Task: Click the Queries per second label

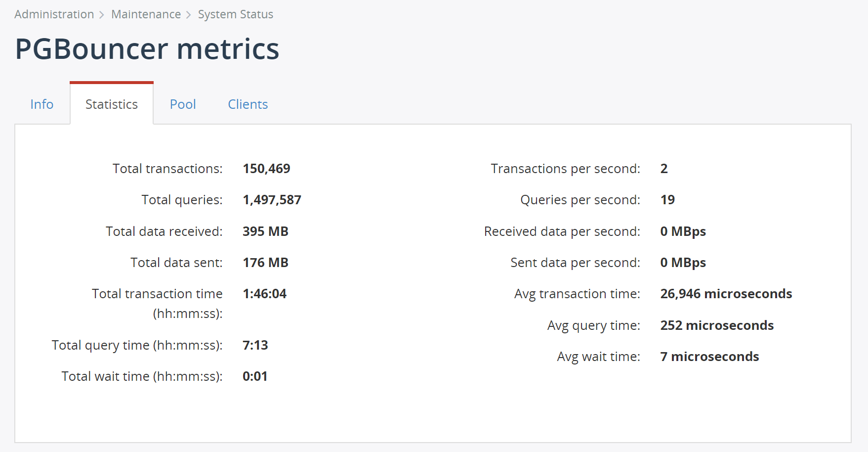Action: [580, 200]
